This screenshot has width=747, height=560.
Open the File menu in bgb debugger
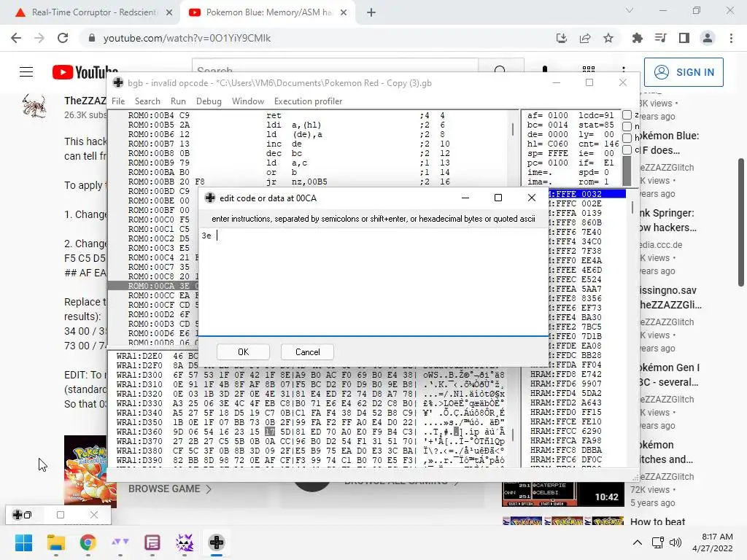[x=118, y=101]
